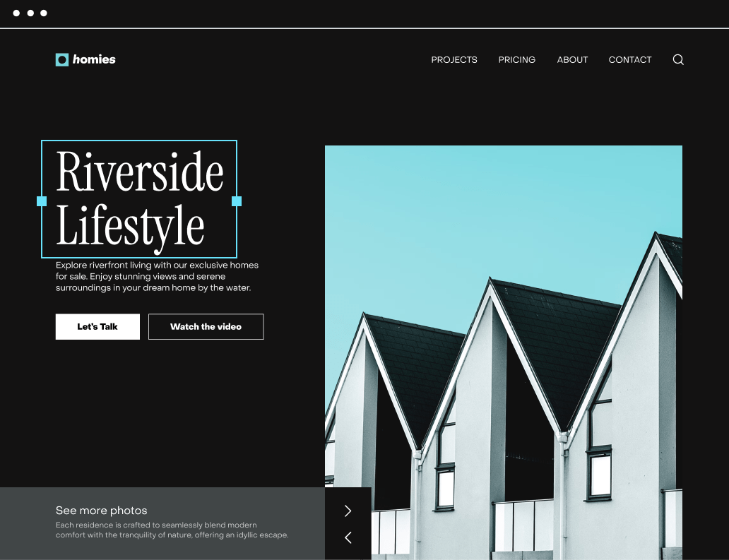Click the third window dot in title bar
729x560 pixels.
click(44, 13)
